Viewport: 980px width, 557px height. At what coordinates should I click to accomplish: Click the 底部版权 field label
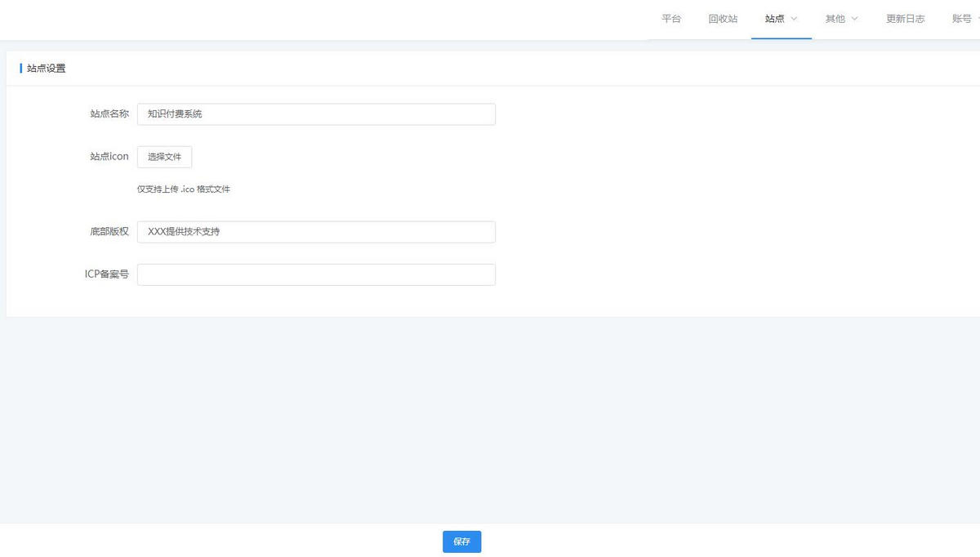tap(109, 232)
